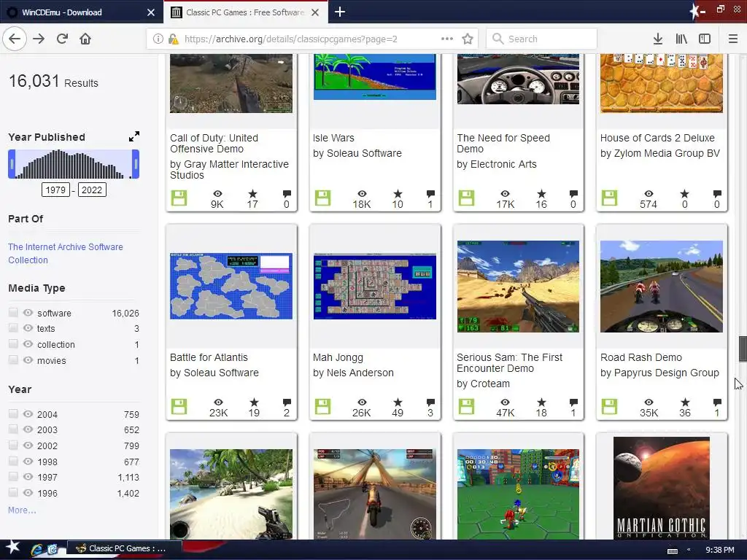Switch to the WinCDEmu - Download tab

tap(81, 12)
